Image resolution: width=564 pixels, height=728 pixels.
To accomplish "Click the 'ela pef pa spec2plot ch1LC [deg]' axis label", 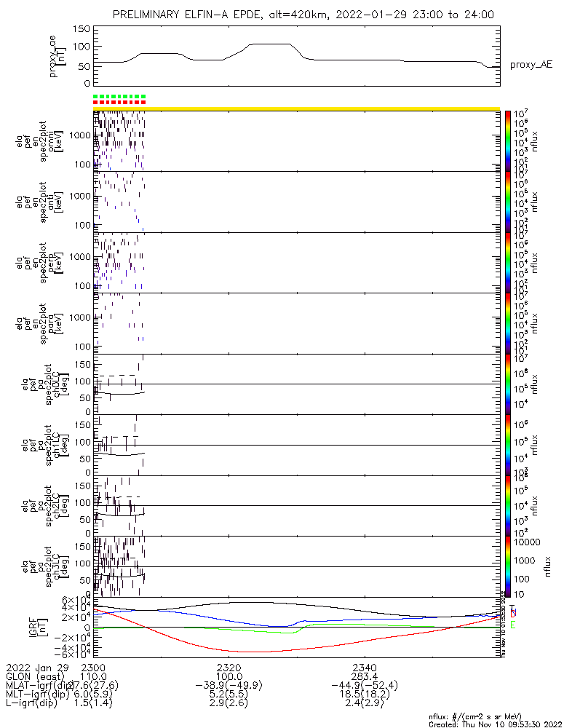I will click(45, 446).
